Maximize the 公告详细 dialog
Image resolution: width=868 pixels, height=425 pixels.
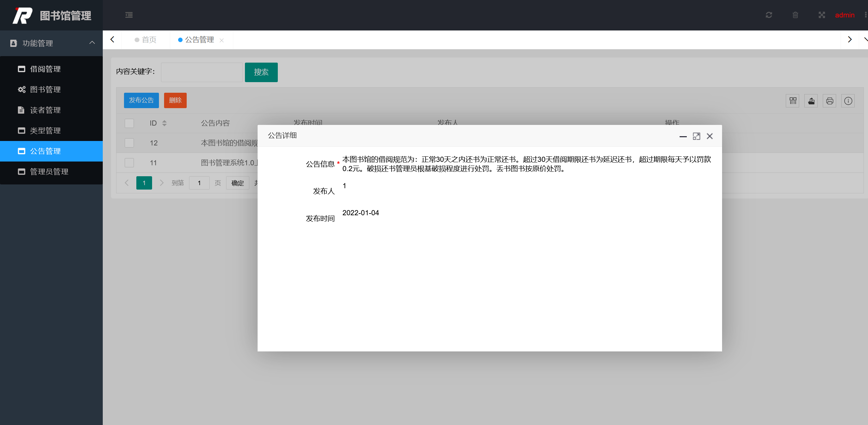coord(696,136)
